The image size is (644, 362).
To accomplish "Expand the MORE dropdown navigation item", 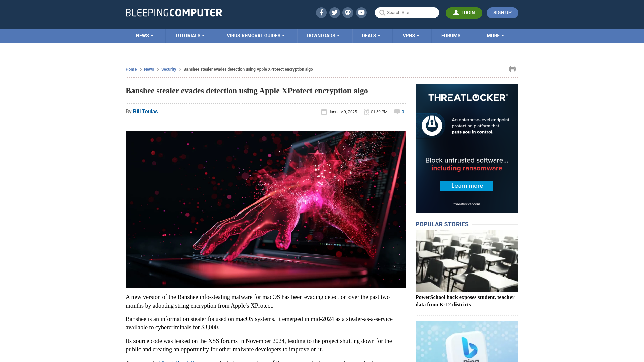I will 495,35.
